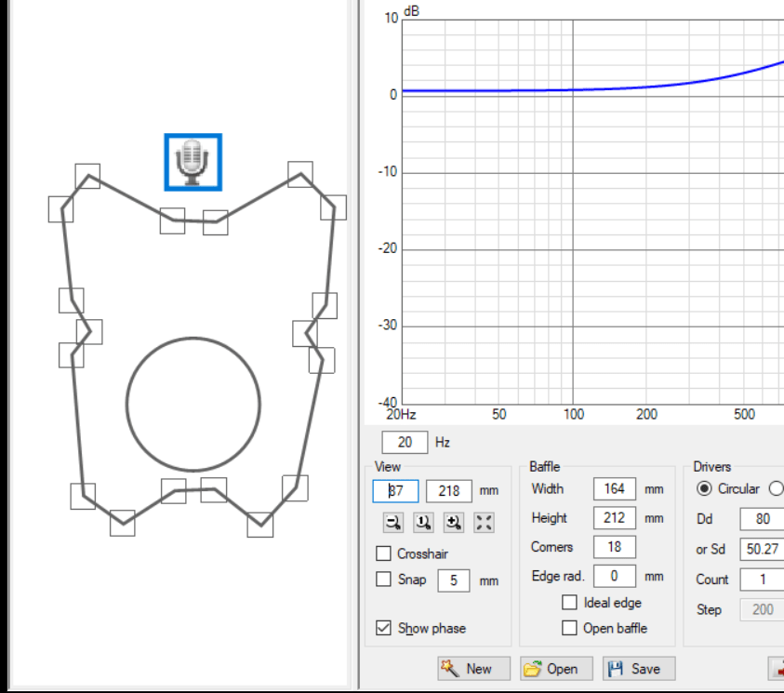Click the fit-to-window arrows icon
The height and width of the screenshot is (693, 784).
pos(484,523)
